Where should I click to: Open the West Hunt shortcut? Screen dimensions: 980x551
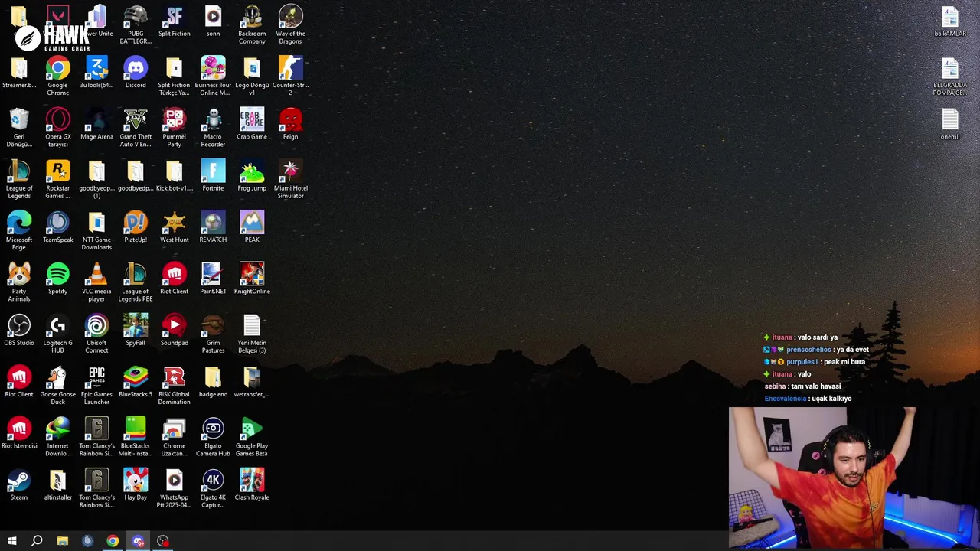175,223
